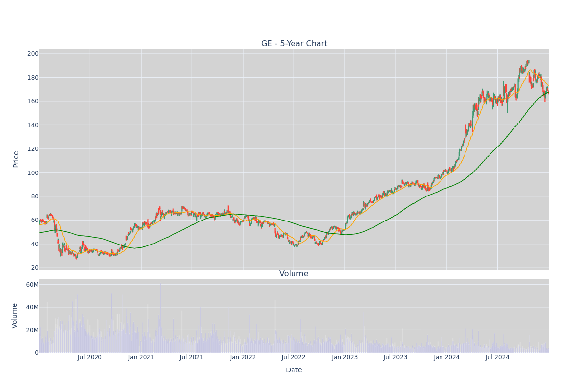Viewport: 588px width, 392px height.
Task: Click the 'Date' x-axis label
Action: click(294, 370)
